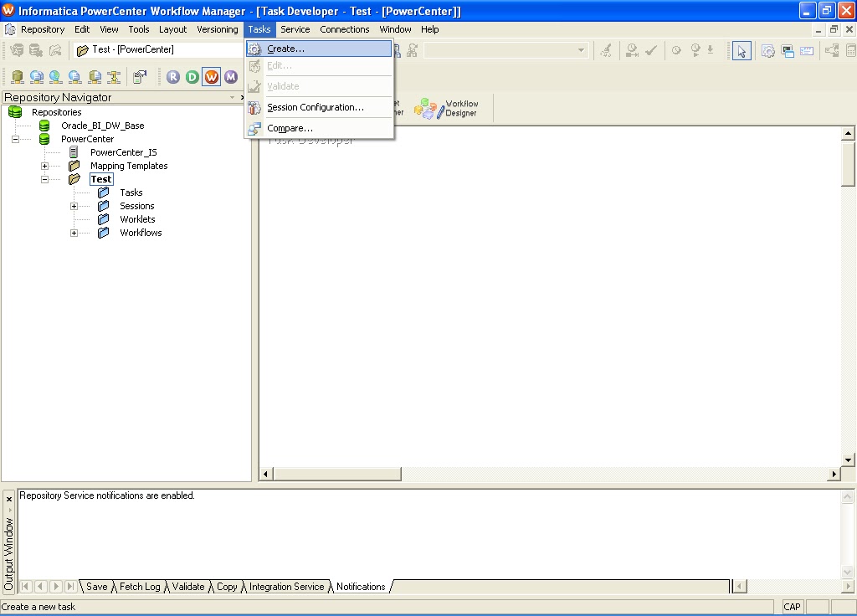857x616 pixels.
Task: Collapse the PowerCenter repository node
Action: [x=16, y=138]
